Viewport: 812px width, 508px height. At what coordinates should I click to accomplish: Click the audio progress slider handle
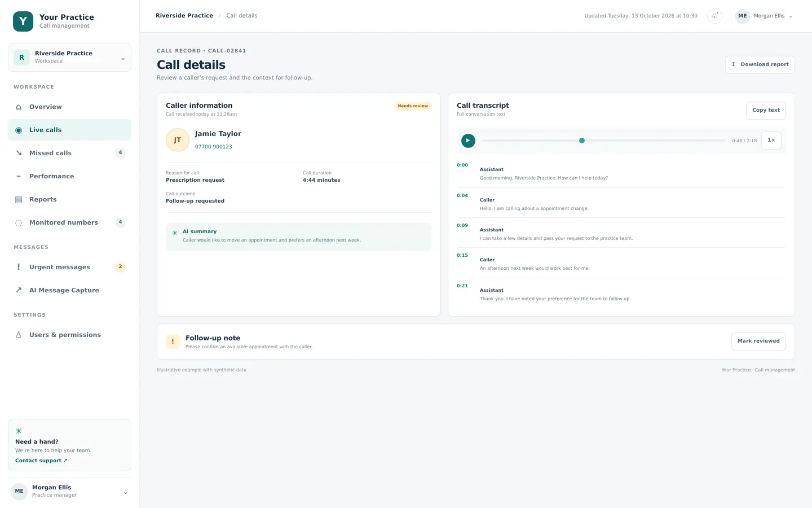[582, 141]
